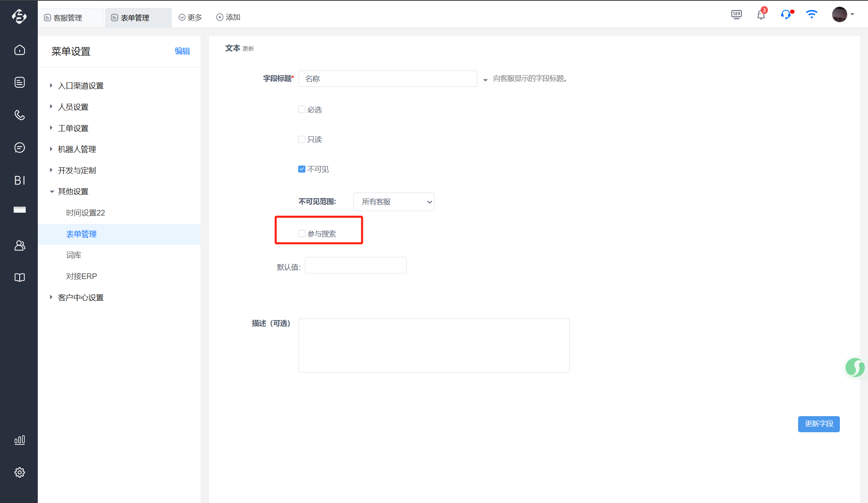The image size is (868, 503).
Task: Open the knowledge base book icon
Action: point(19,277)
